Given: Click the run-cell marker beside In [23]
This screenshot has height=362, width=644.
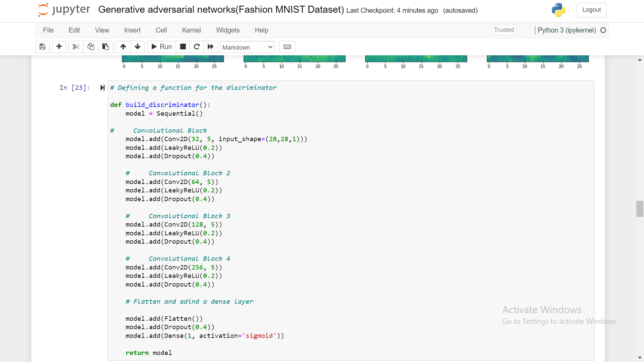Looking at the screenshot, I should tap(102, 88).
